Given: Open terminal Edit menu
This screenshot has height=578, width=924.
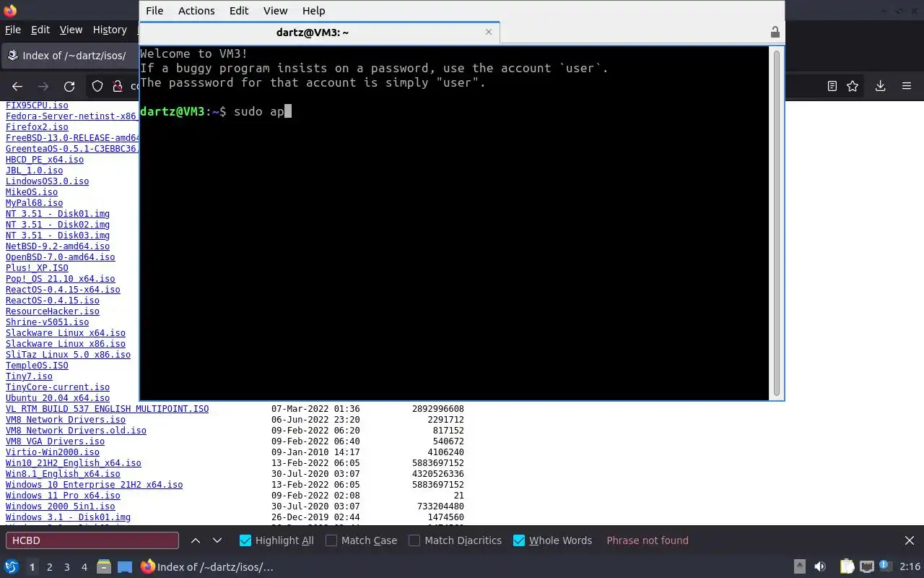Looking at the screenshot, I should tap(239, 11).
